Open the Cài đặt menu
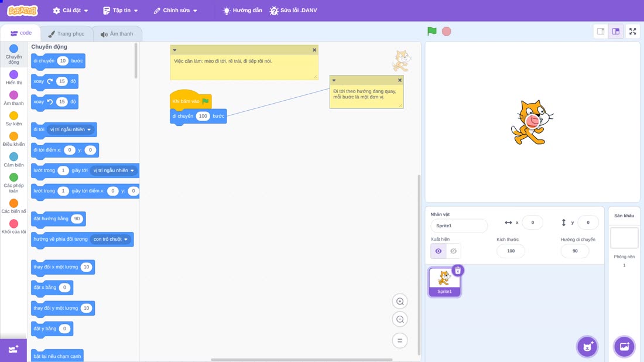This screenshot has width=644, height=362. tap(71, 11)
